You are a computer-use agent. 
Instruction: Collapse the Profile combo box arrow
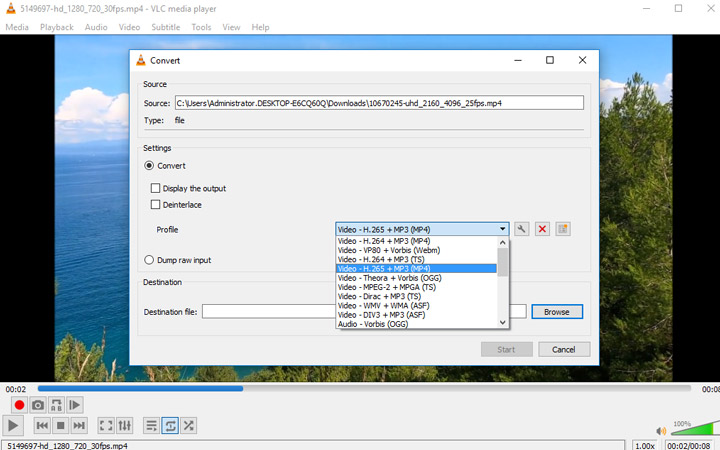click(x=503, y=229)
